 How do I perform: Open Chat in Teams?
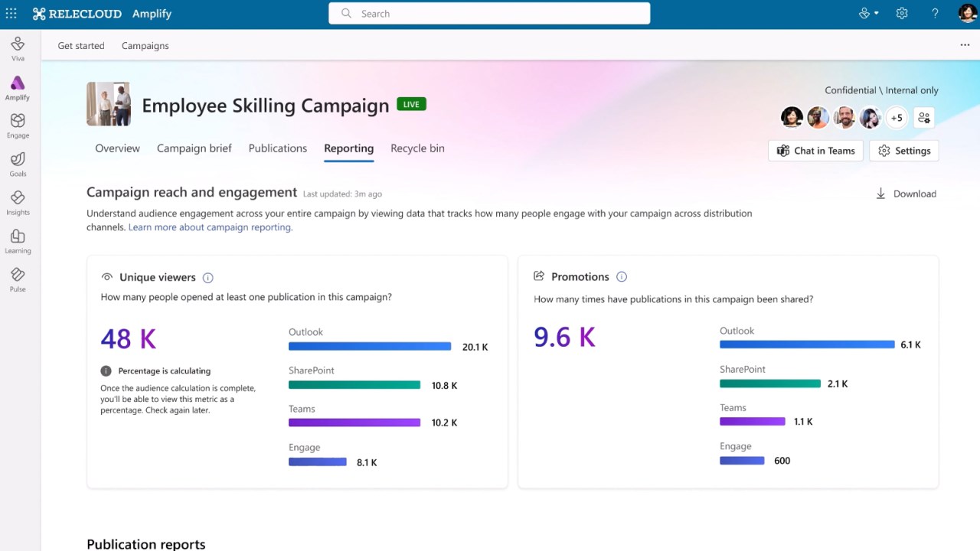click(815, 151)
